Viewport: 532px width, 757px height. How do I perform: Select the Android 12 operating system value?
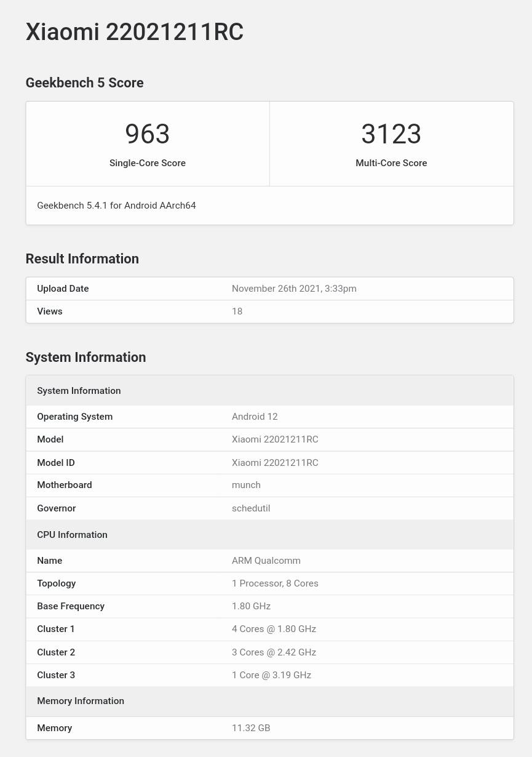(x=255, y=416)
